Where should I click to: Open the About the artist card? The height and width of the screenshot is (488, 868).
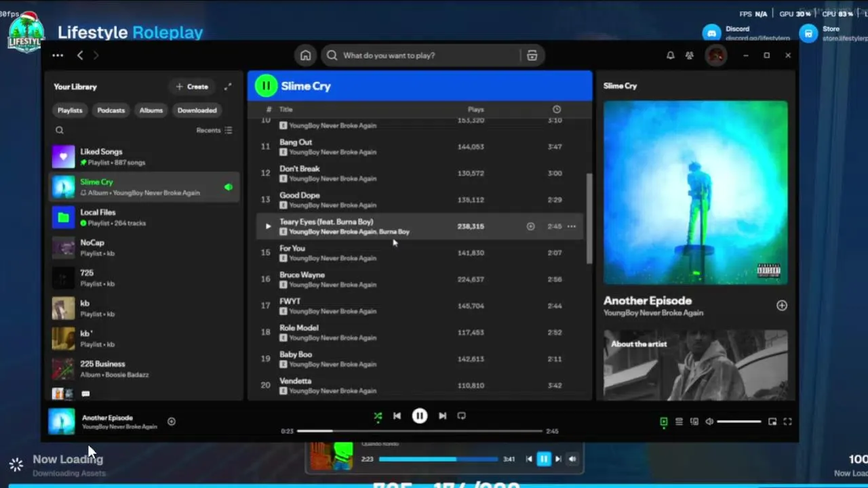696,365
